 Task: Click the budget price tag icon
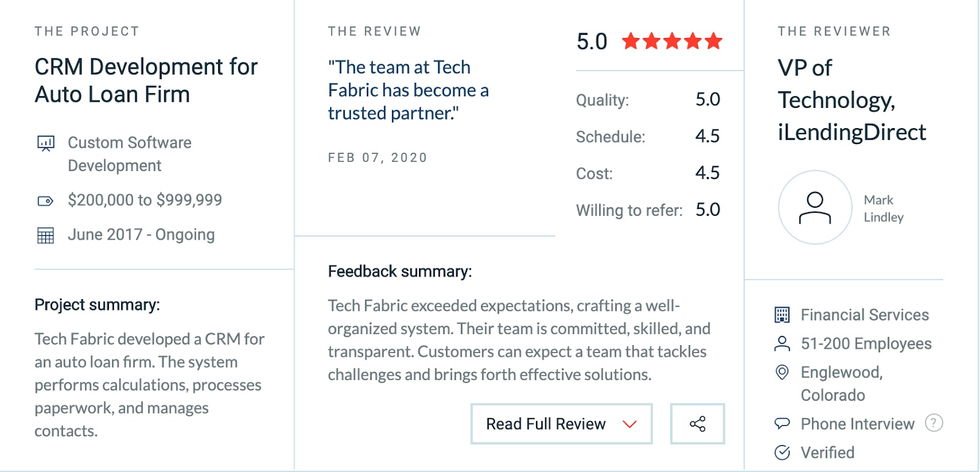[x=46, y=200]
